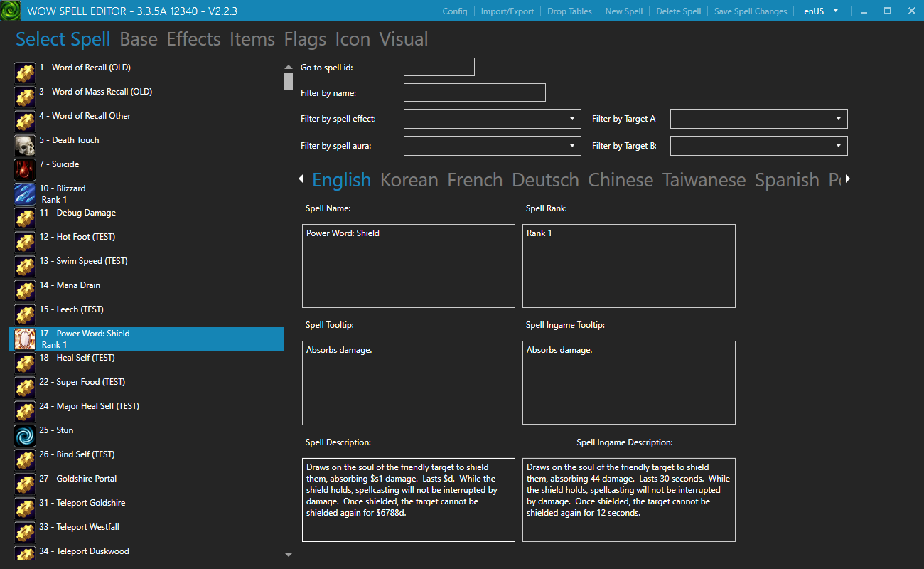Open the enUS language dropdown

(821, 11)
